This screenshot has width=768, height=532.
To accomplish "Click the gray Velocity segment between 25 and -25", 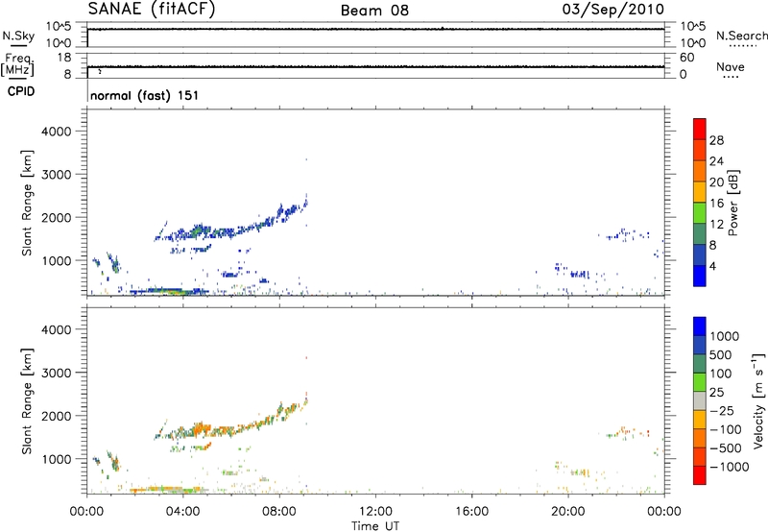I will [x=700, y=400].
